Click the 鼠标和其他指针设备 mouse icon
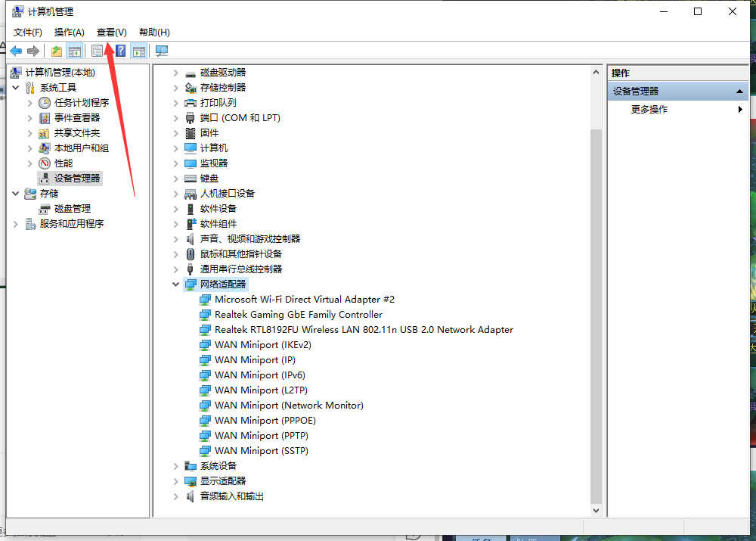 pyautogui.click(x=191, y=253)
